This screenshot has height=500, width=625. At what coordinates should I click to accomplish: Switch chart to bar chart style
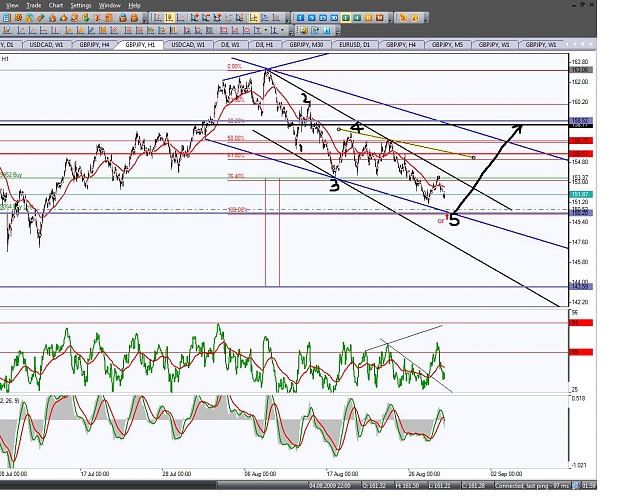pyautogui.click(x=157, y=18)
